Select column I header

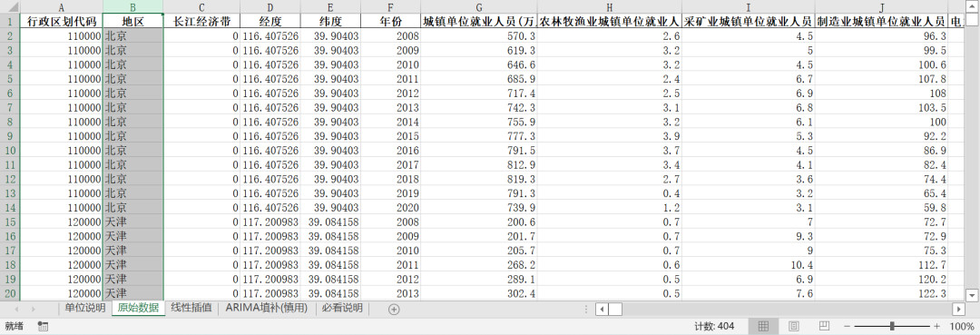click(748, 7)
